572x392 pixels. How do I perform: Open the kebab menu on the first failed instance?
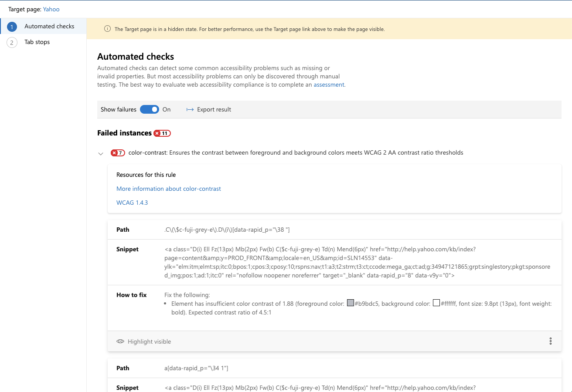550,341
